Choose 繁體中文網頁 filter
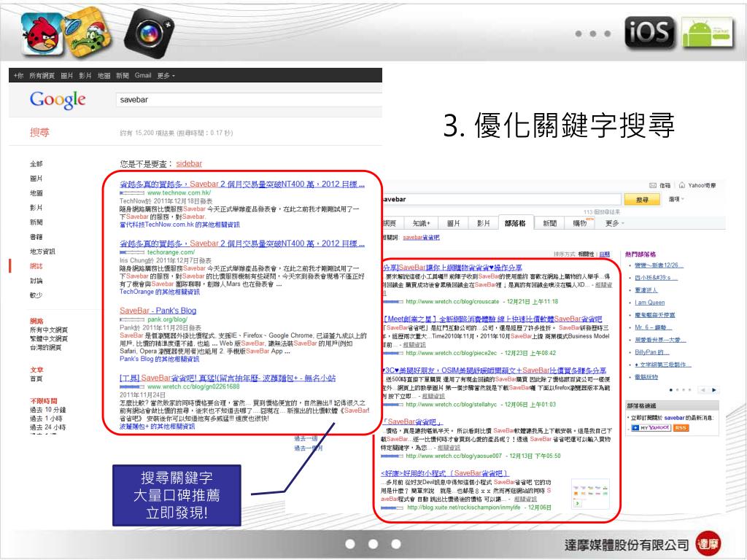This screenshot has height=560, width=747. coord(49,338)
